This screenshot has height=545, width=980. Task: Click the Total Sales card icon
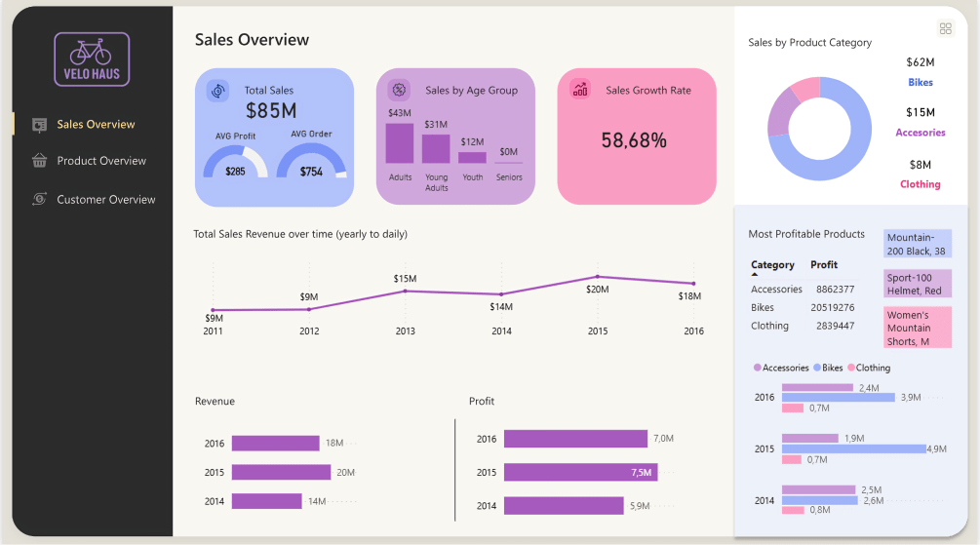click(218, 90)
